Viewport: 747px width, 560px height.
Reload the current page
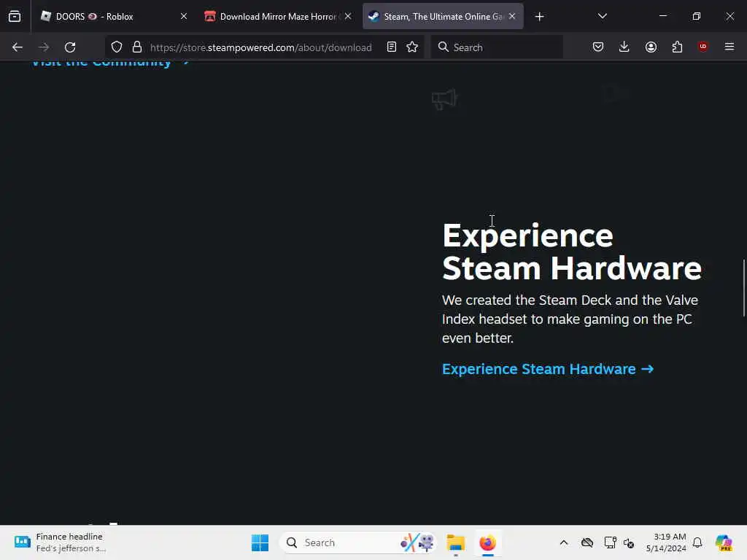coord(70,47)
